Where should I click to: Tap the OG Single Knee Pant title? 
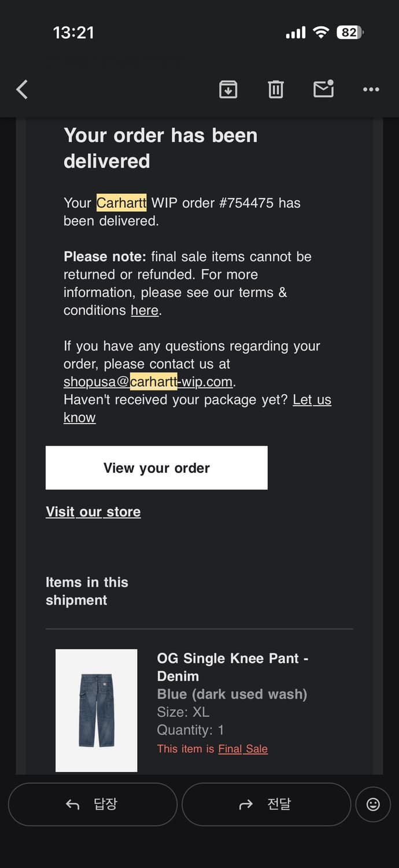click(232, 667)
